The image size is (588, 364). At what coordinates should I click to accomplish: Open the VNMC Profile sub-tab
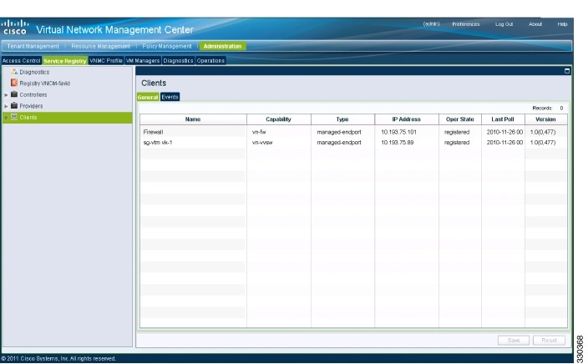tap(106, 60)
